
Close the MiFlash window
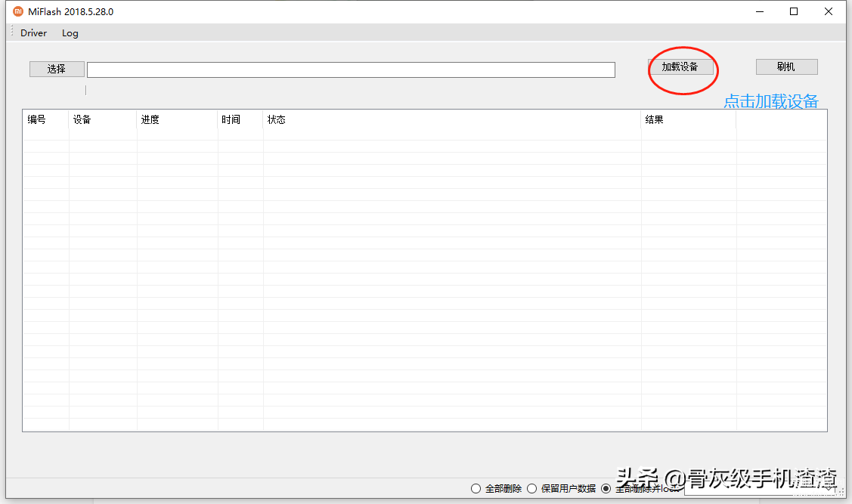828,11
